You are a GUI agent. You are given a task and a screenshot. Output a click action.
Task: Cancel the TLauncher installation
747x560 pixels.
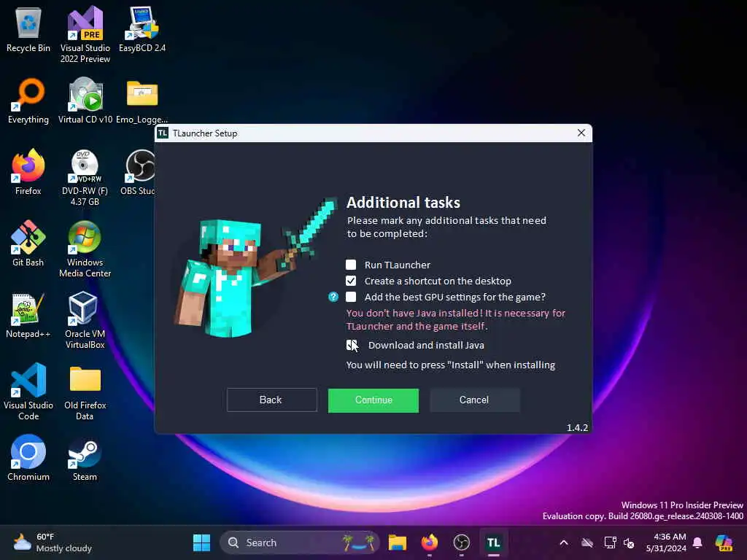(x=474, y=400)
